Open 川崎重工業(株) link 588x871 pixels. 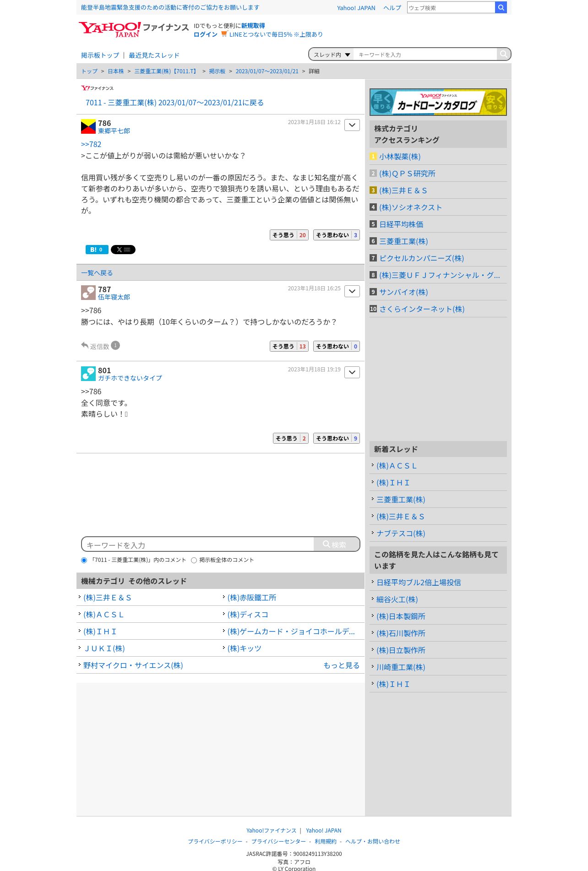pos(401,667)
